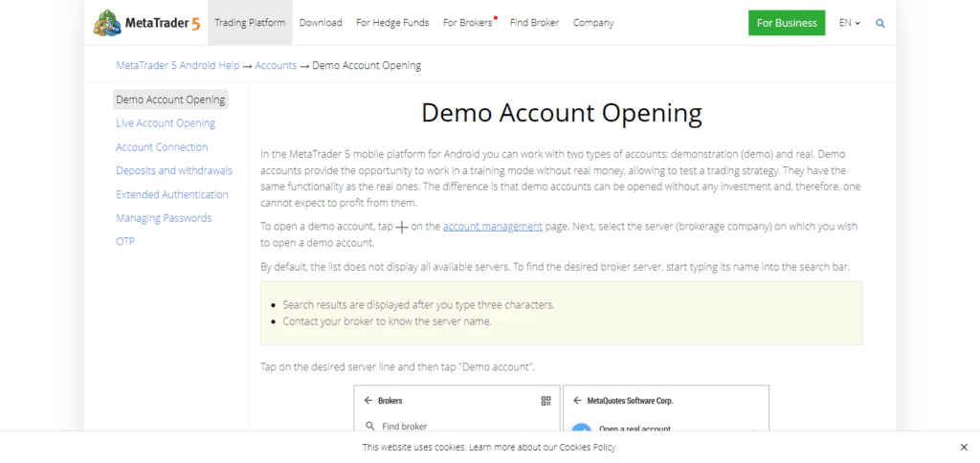Click the For Business button
This screenshot has height=463, width=980.
787,23
